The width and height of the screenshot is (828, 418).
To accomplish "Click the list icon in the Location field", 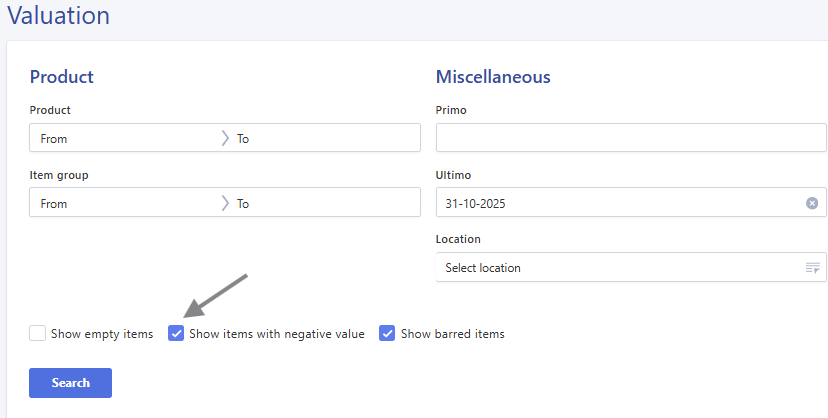I will click(812, 268).
